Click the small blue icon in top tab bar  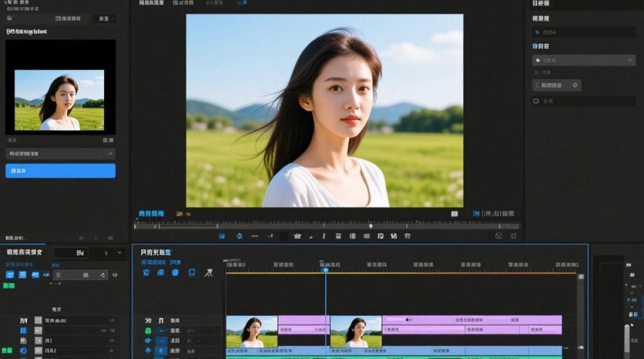(x=244, y=2)
